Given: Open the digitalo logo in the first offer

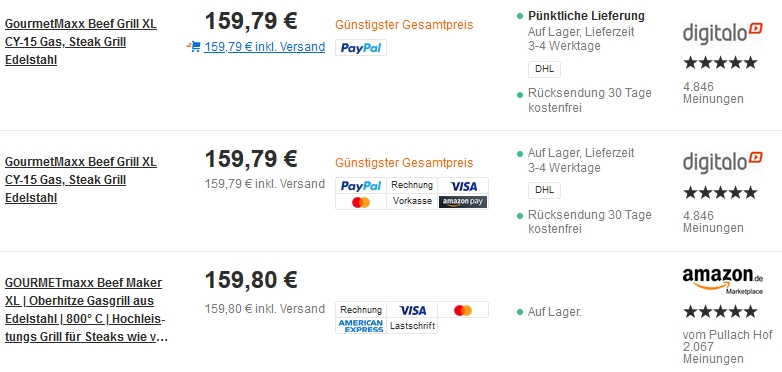Looking at the screenshot, I should pos(723,33).
